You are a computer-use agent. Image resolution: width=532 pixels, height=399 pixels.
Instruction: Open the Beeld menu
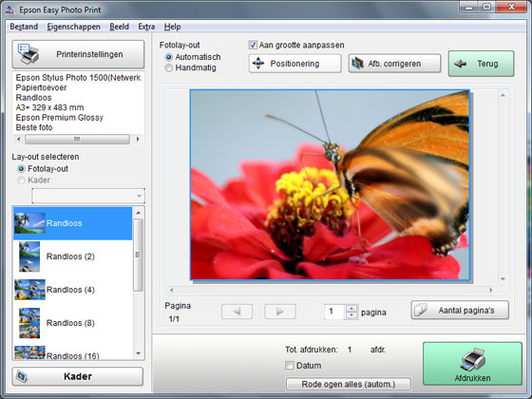[119, 27]
